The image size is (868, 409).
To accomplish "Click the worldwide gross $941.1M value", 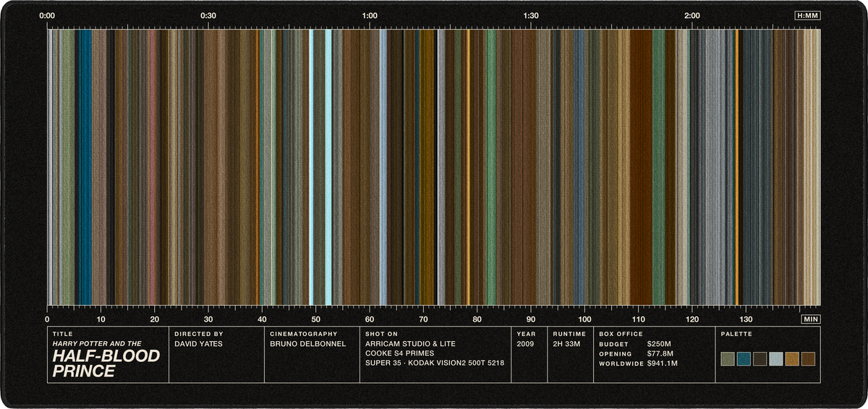I will point(663,363).
